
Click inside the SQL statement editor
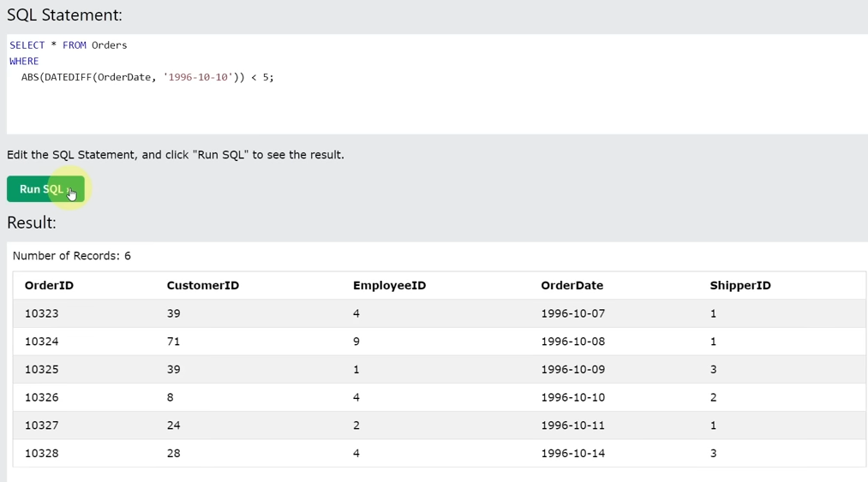(437, 84)
